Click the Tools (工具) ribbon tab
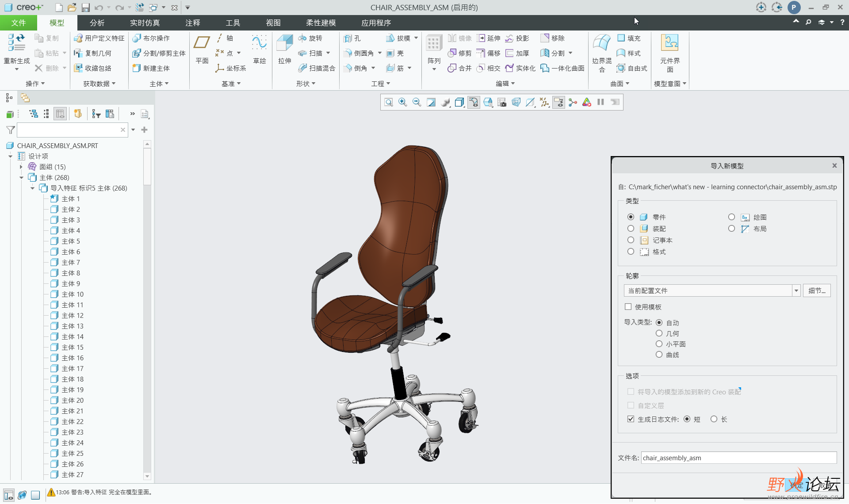 click(233, 23)
